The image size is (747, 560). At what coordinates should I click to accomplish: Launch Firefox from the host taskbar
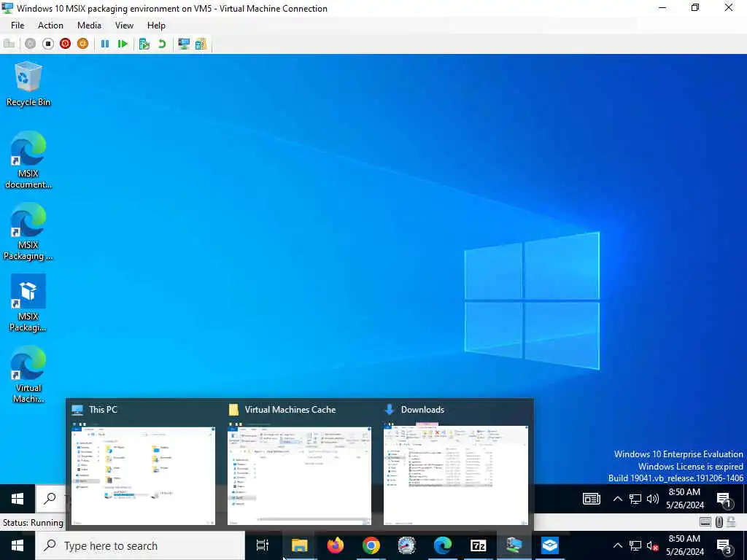tap(336, 545)
